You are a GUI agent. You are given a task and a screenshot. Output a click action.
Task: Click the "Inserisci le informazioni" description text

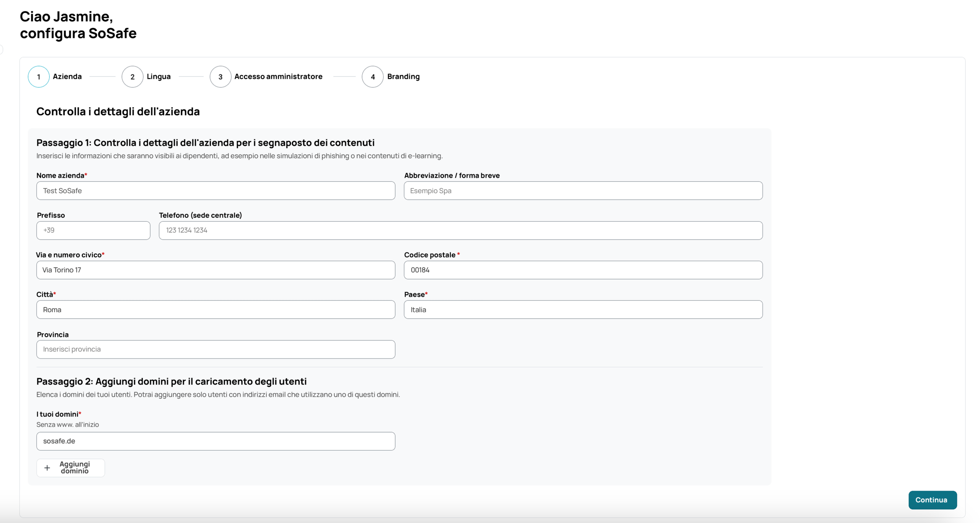(239, 156)
